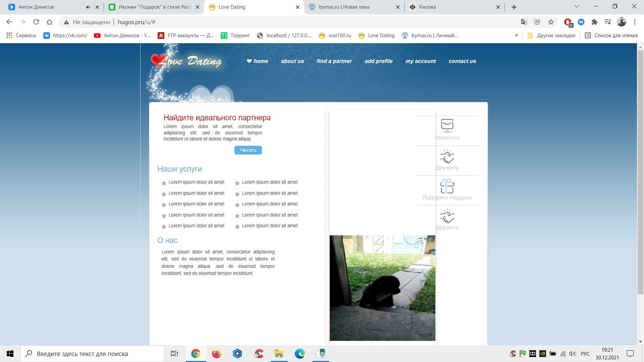Expand hidden bookmarks with the chevron
The width and height of the screenshot is (644, 362).
click(x=516, y=36)
